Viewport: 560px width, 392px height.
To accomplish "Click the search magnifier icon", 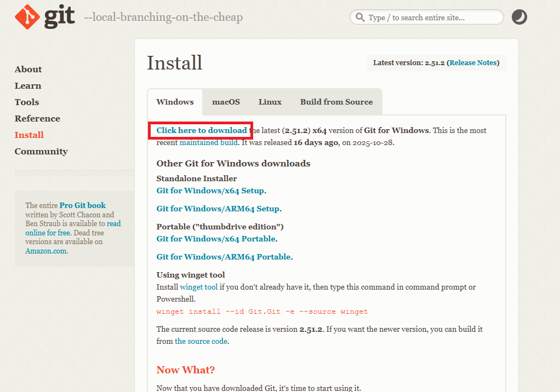I will 360,18.
